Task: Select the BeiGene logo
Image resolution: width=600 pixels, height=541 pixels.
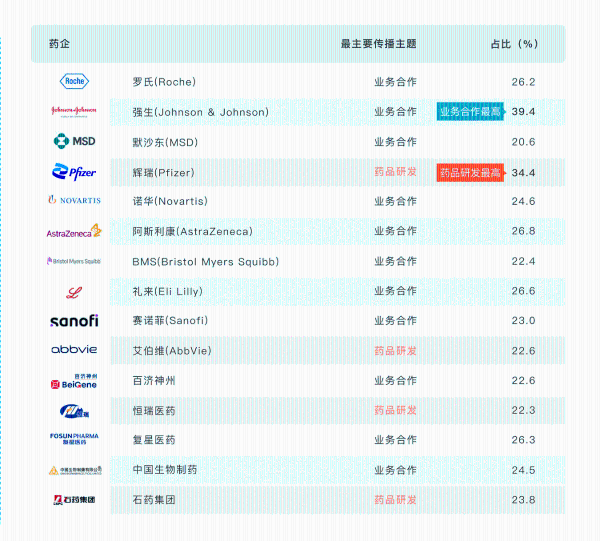Action: (x=74, y=381)
